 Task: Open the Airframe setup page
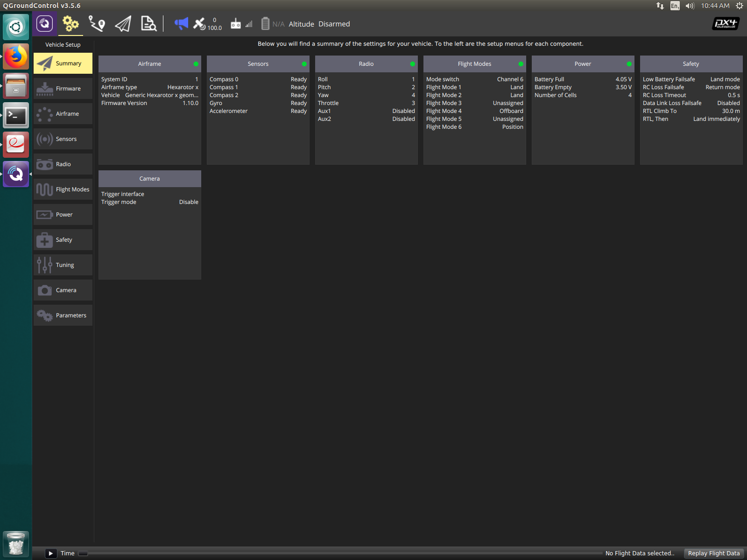[x=63, y=114]
